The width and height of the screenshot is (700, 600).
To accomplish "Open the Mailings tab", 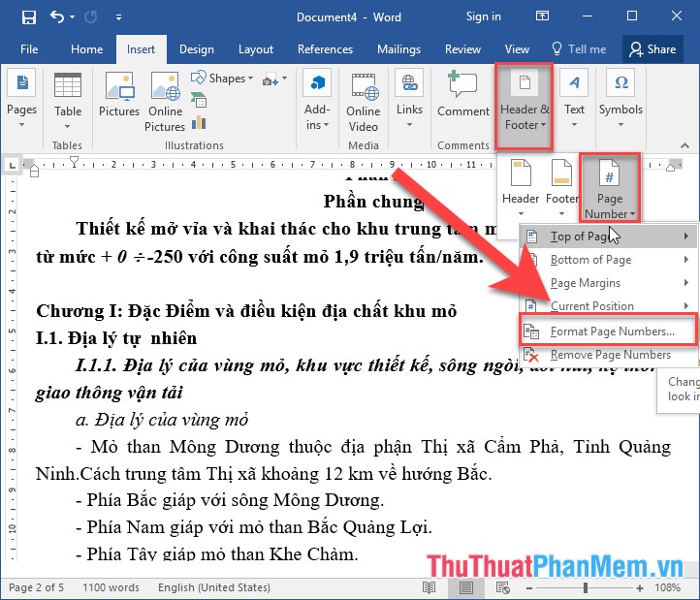I will point(398,49).
